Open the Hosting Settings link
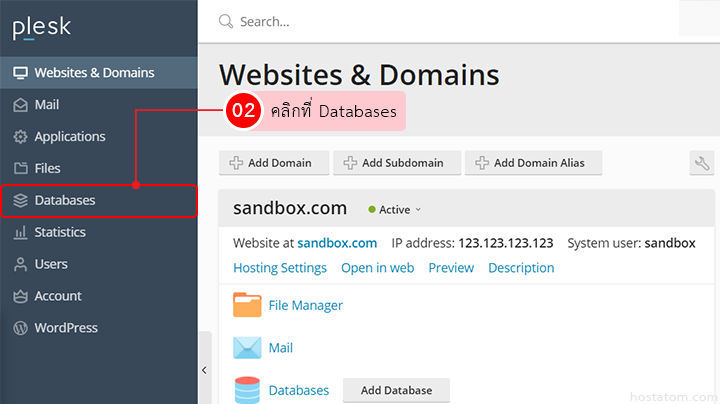 pos(280,268)
